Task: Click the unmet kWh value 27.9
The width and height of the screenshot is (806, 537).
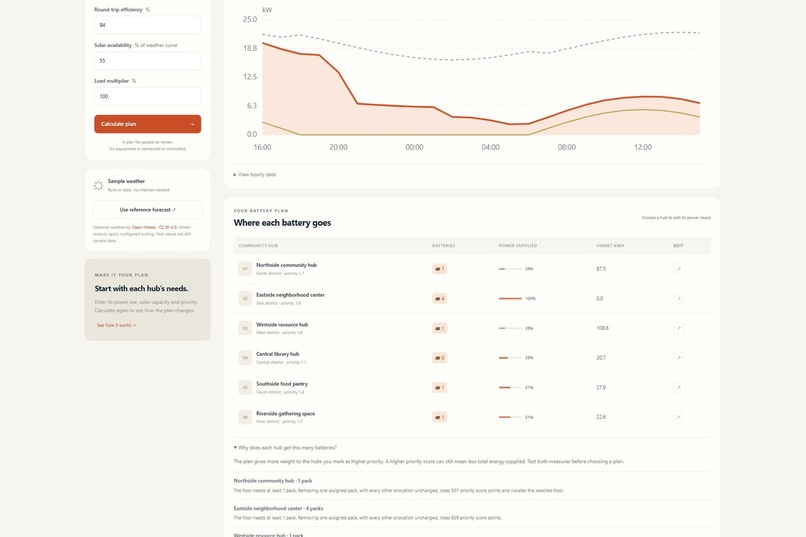Action: click(x=601, y=387)
